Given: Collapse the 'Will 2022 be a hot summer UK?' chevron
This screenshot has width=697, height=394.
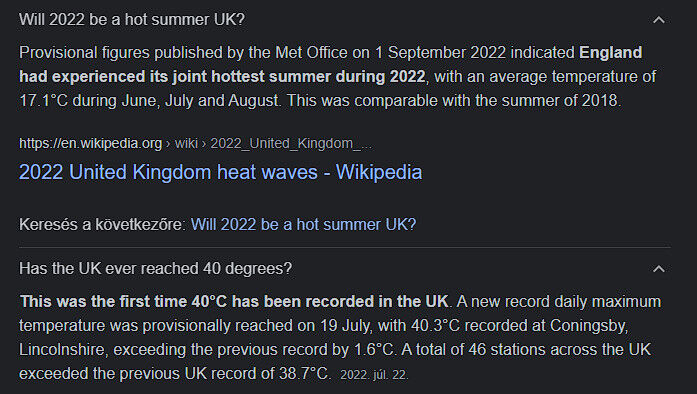Looking at the screenshot, I should (659, 20).
